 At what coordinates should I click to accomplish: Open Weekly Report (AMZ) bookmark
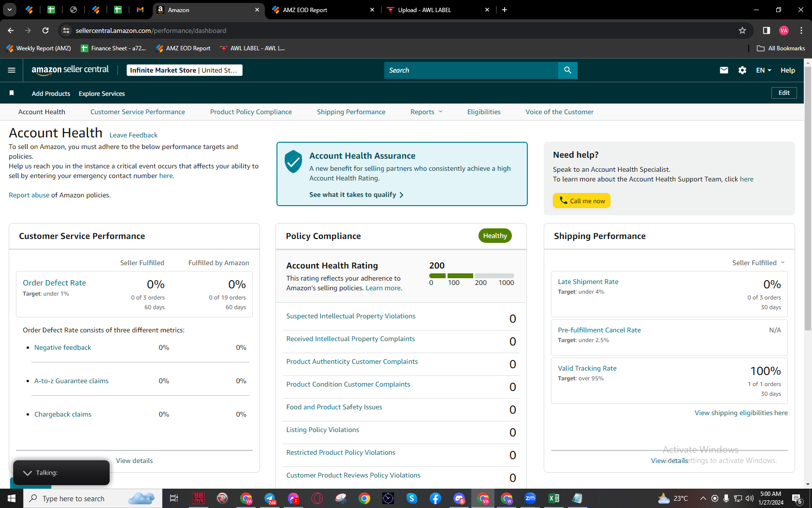tap(39, 48)
